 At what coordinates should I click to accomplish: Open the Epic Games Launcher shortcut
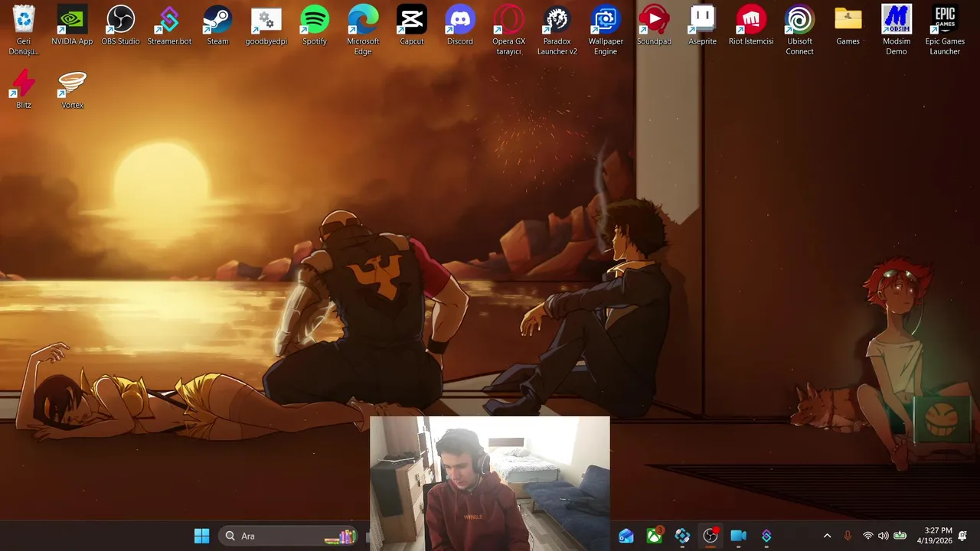tap(945, 30)
